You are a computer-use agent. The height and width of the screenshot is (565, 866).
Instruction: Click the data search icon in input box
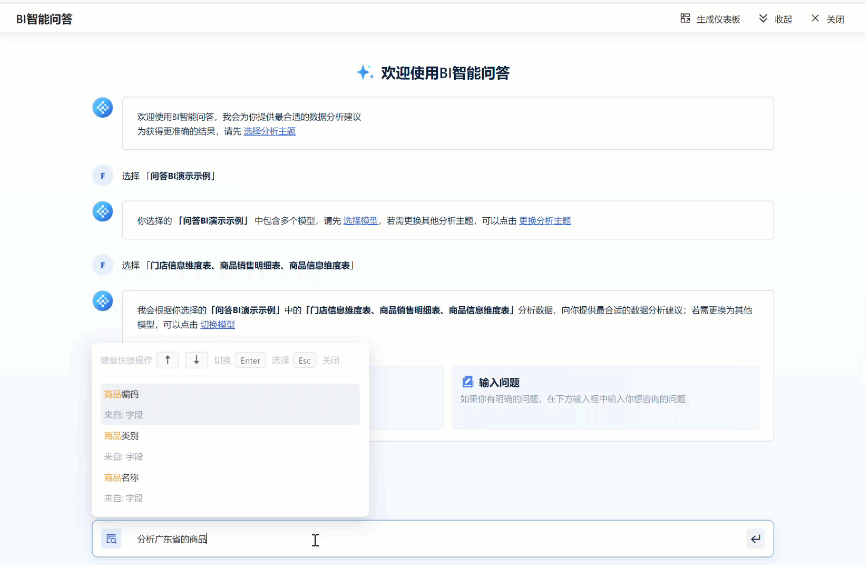[x=111, y=538]
